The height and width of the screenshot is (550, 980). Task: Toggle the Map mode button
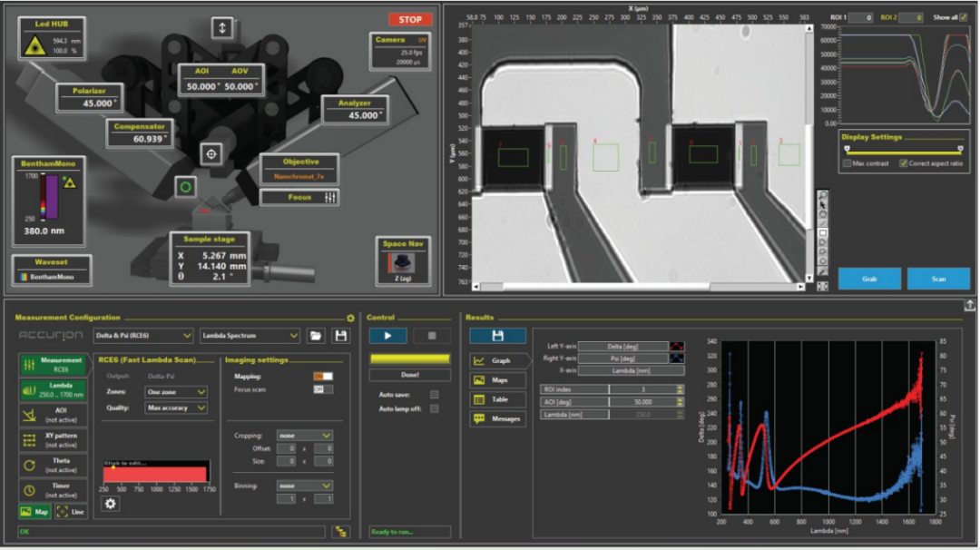(x=34, y=512)
